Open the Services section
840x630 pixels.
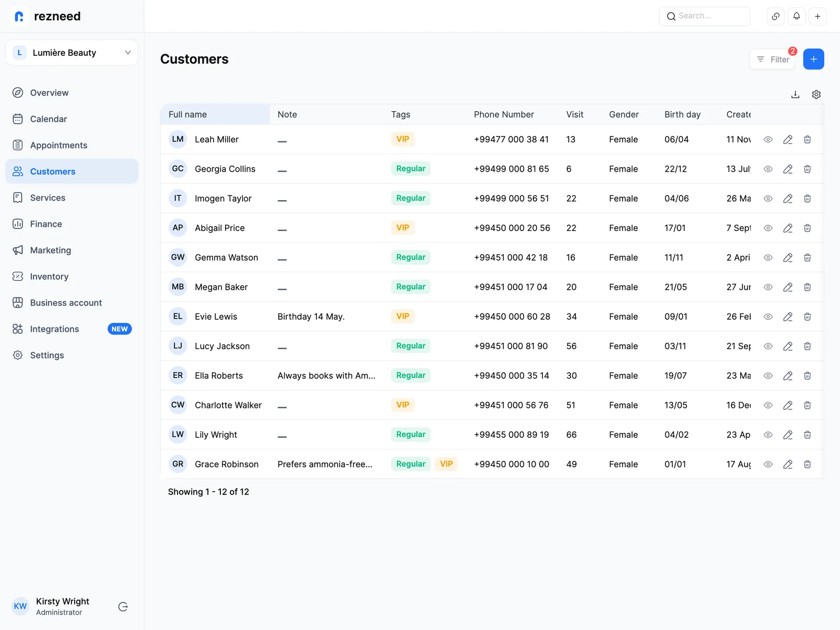click(72, 198)
